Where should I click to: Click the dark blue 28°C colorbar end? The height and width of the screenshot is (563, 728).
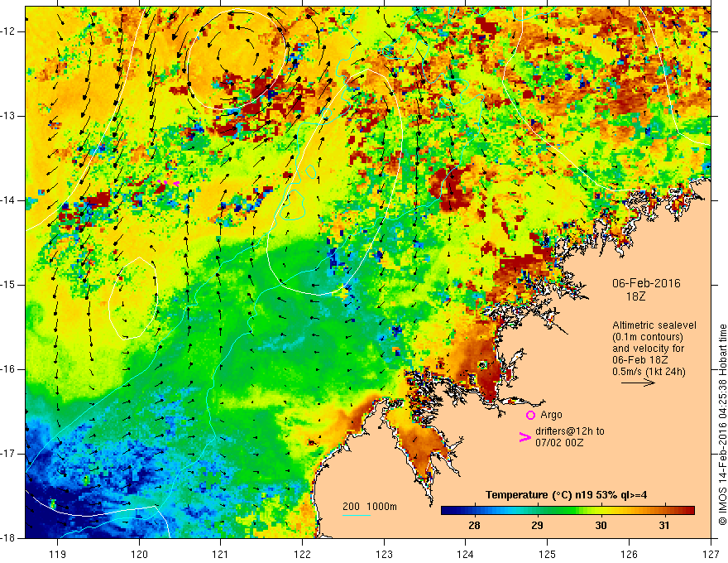(447, 511)
